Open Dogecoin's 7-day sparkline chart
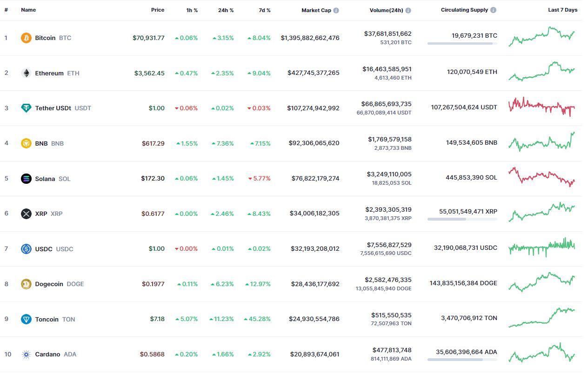The height and width of the screenshot is (375, 588). [x=542, y=282]
